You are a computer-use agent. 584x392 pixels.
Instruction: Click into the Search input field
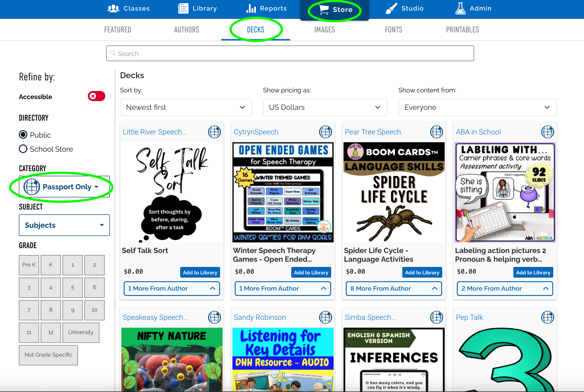tap(290, 54)
